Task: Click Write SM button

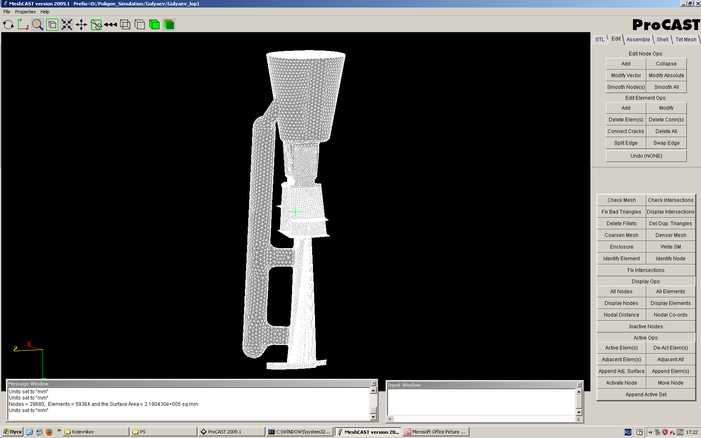Action: pos(671,247)
